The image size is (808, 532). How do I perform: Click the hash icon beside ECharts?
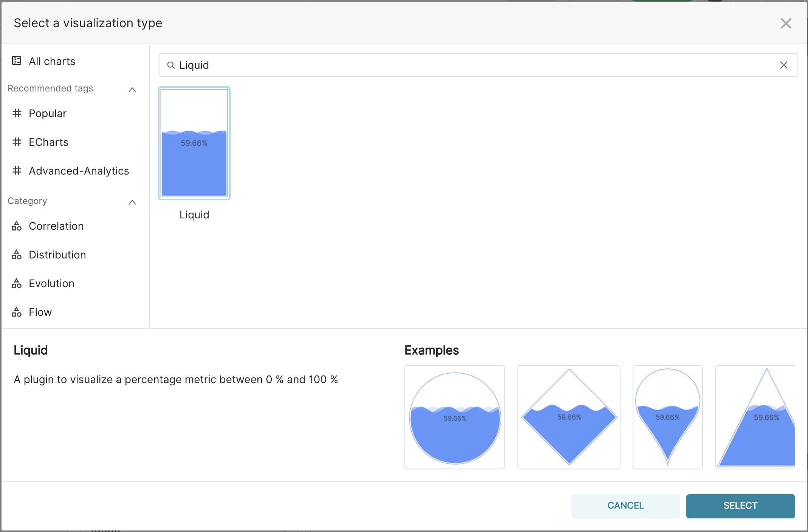tap(17, 142)
